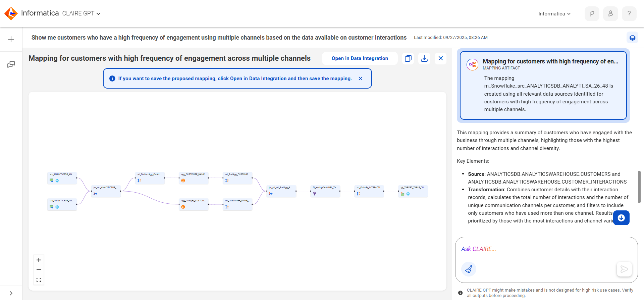This screenshot has width=644, height=300.
Task: Click the Ask CLAIRE input field
Action: [x=546, y=249]
